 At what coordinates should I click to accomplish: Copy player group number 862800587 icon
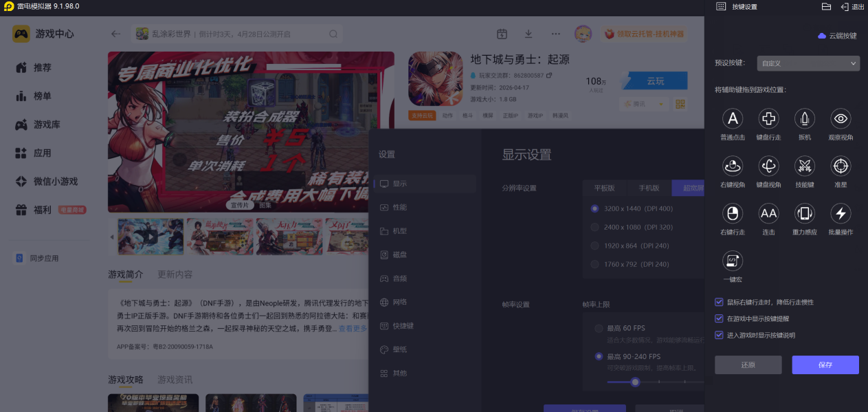pyautogui.click(x=549, y=75)
